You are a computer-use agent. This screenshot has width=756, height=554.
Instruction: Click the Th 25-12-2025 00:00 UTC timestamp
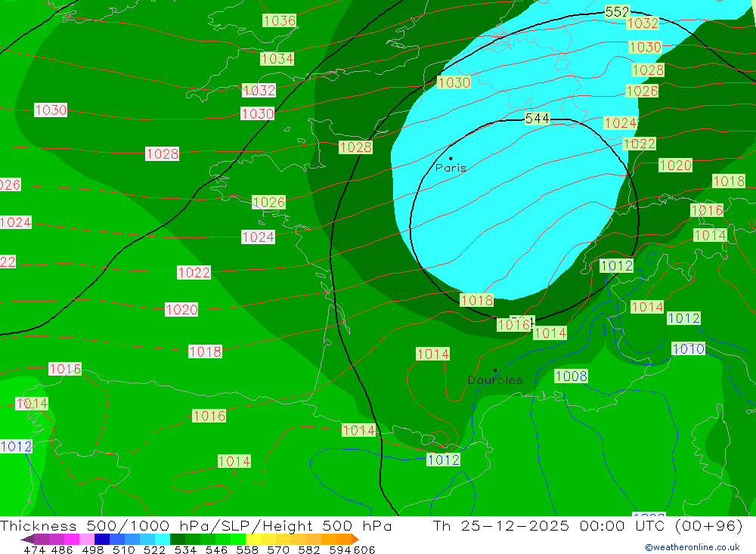pyautogui.click(x=587, y=525)
